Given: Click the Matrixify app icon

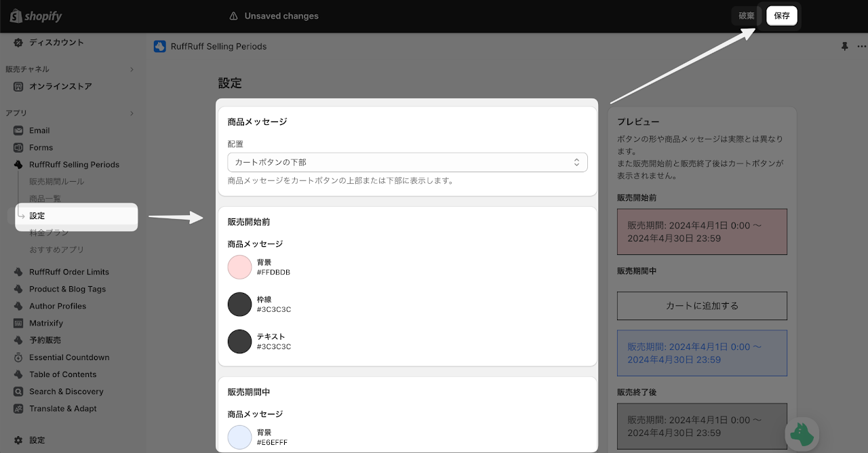Looking at the screenshot, I should coord(18,323).
